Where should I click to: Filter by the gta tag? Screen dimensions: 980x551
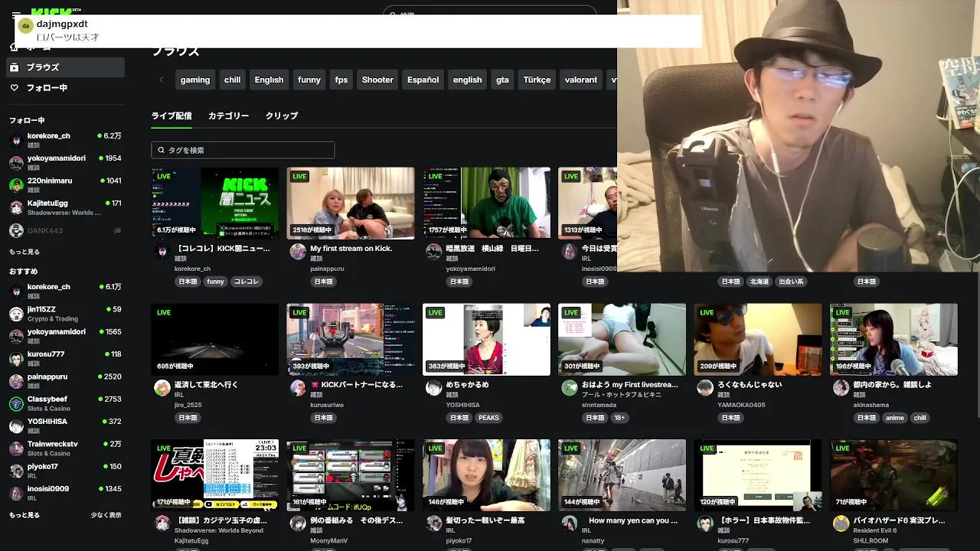[x=502, y=80]
